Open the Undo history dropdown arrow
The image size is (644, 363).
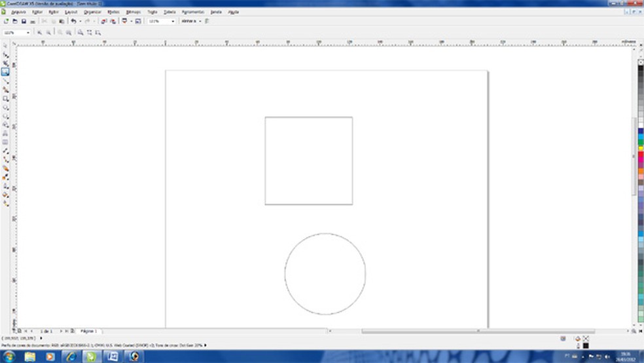tap(80, 21)
